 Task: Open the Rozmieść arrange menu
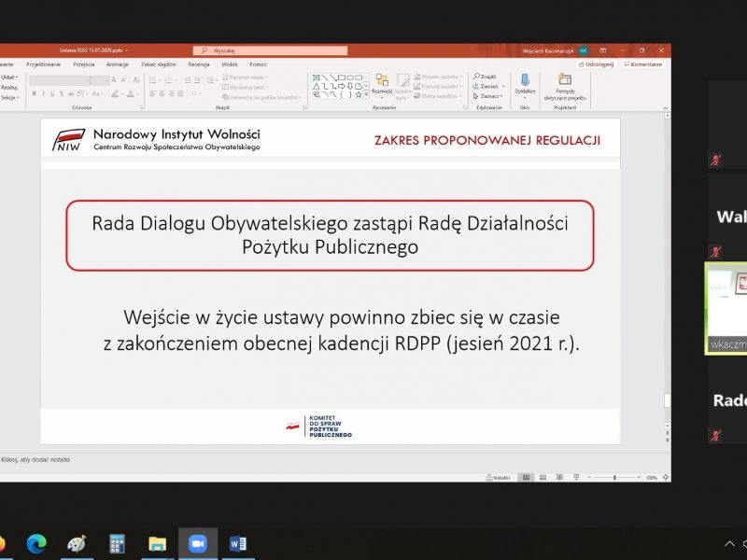pyautogui.click(x=382, y=86)
